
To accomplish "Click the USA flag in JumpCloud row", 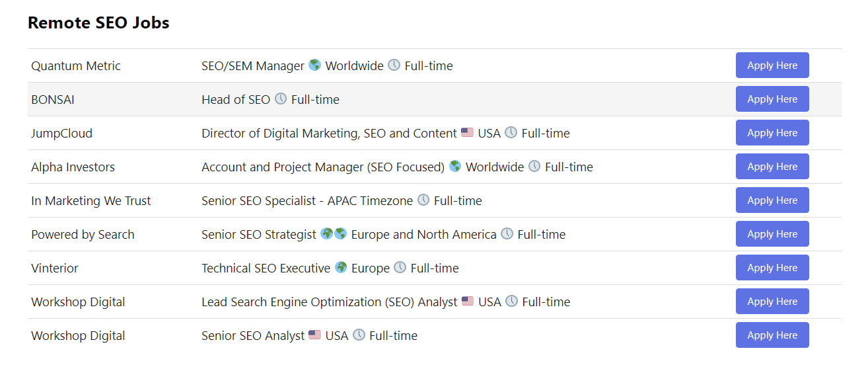I will click(x=467, y=132).
